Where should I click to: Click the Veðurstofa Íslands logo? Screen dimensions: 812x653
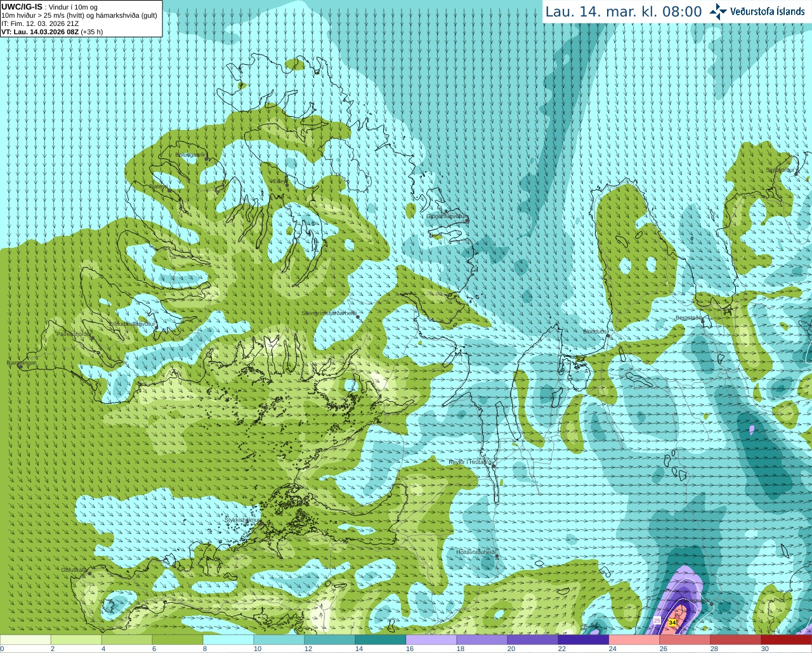coord(757,11)
